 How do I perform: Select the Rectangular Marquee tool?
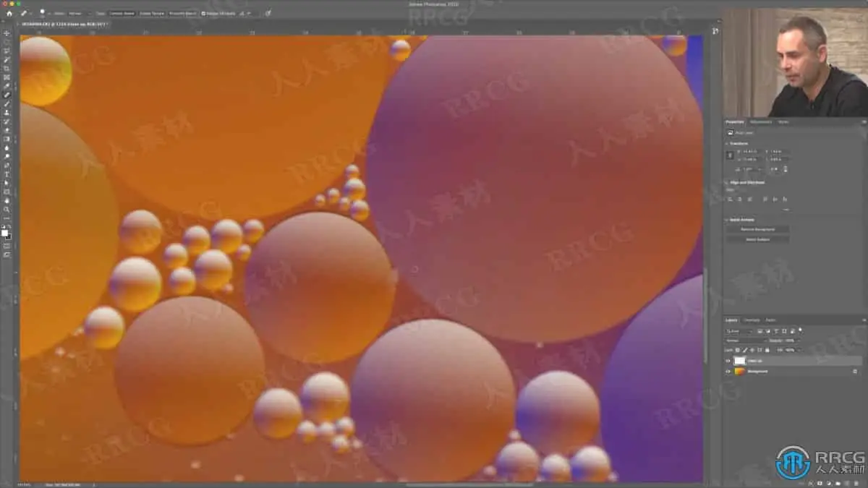[7, 42]
